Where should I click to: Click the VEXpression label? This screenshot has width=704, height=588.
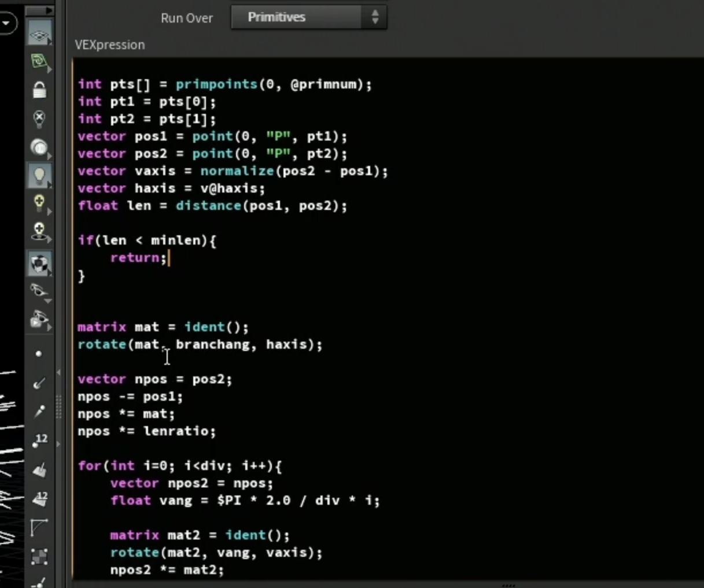click(110, 45)
